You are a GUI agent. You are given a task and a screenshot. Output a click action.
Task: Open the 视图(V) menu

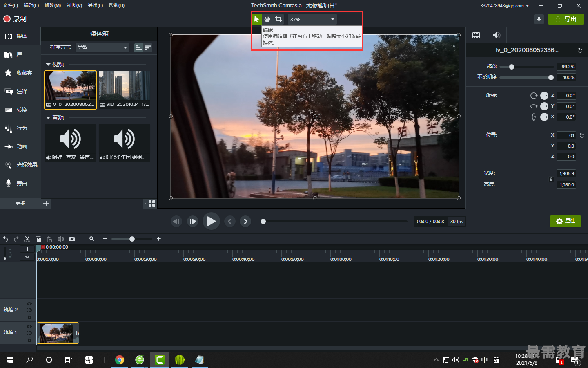(74, 5)
